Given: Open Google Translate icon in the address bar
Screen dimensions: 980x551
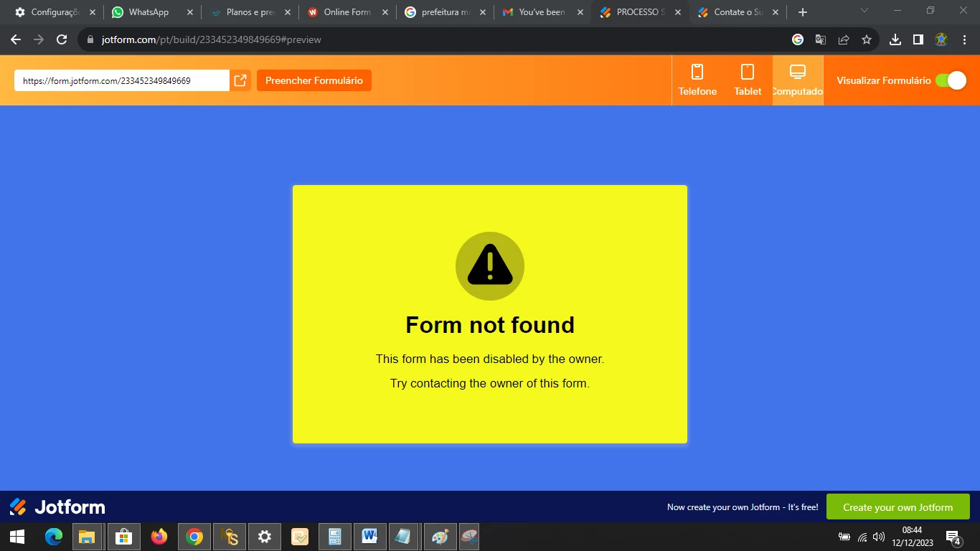Looking at the screenshot, I should 820,39.
